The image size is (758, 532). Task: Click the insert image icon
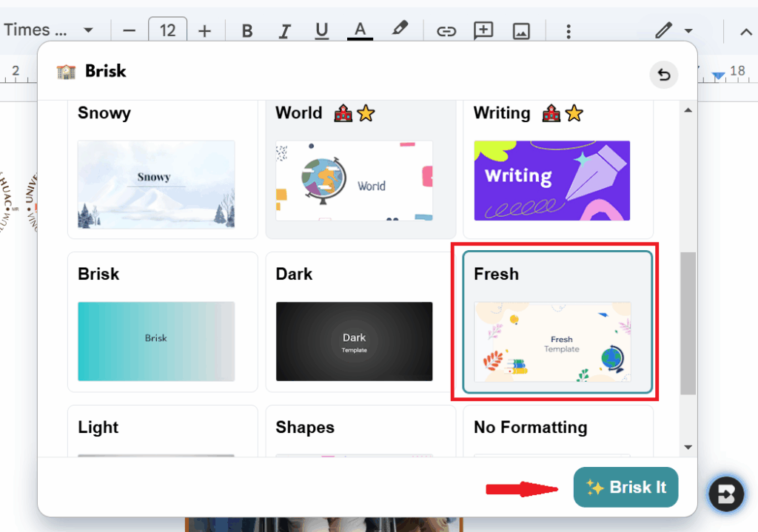tap(521, 30)
